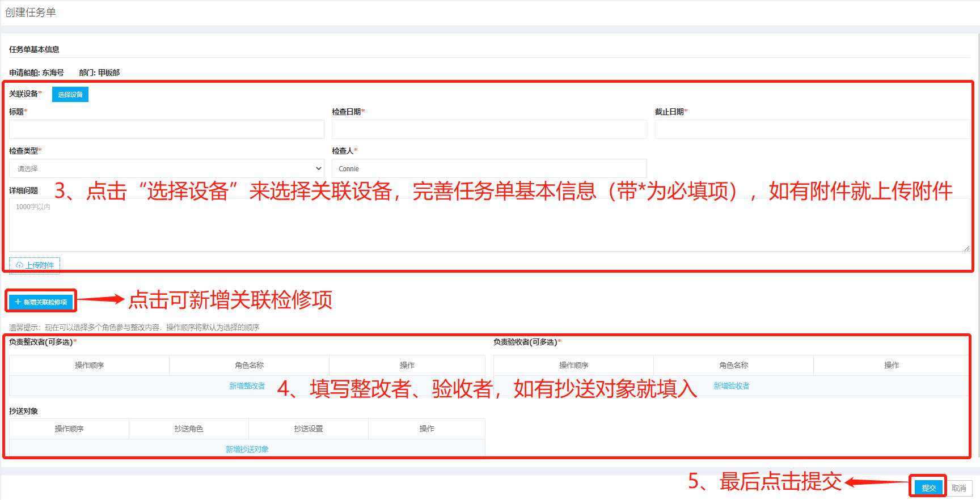This screenshot has height=500, width=980.
Task: Click the 抄送对象 section label
Action: pos(23,411)
